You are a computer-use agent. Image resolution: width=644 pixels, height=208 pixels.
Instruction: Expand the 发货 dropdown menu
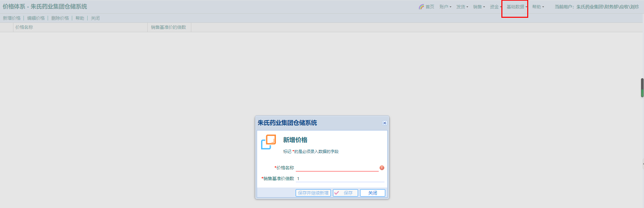click(462, 7)
